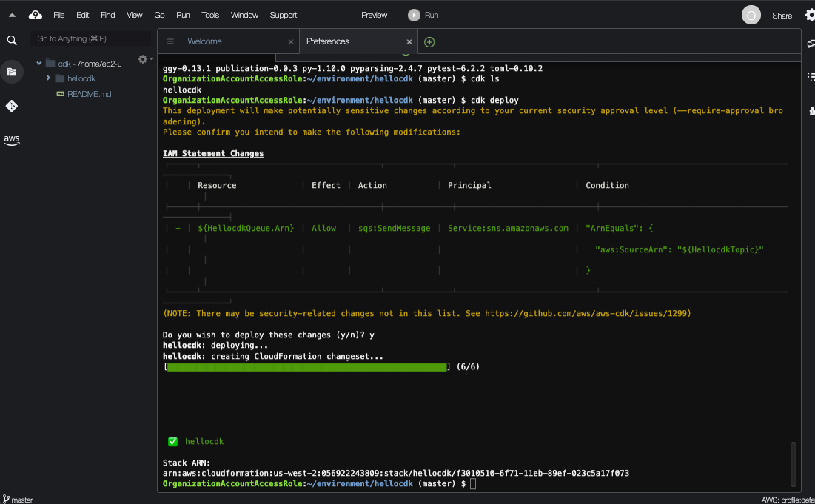Open the Window menu

[x=244, y=15]
